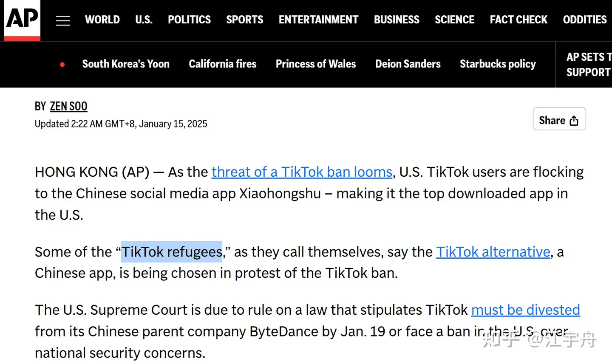Go to the Science section
The image size is (612, 364).
(454, 20)
